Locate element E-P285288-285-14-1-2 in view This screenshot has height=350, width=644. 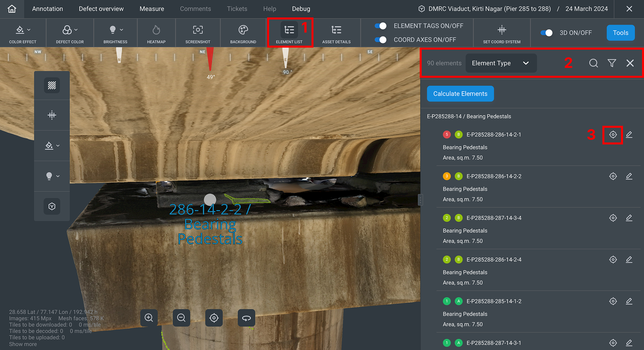pyautogui.click(x=613, y=301)
